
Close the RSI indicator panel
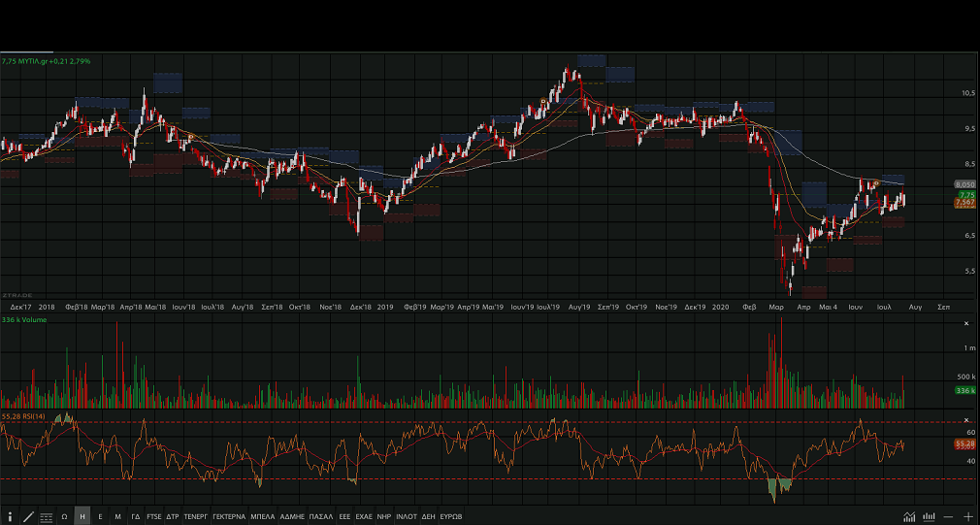(965, 418)
